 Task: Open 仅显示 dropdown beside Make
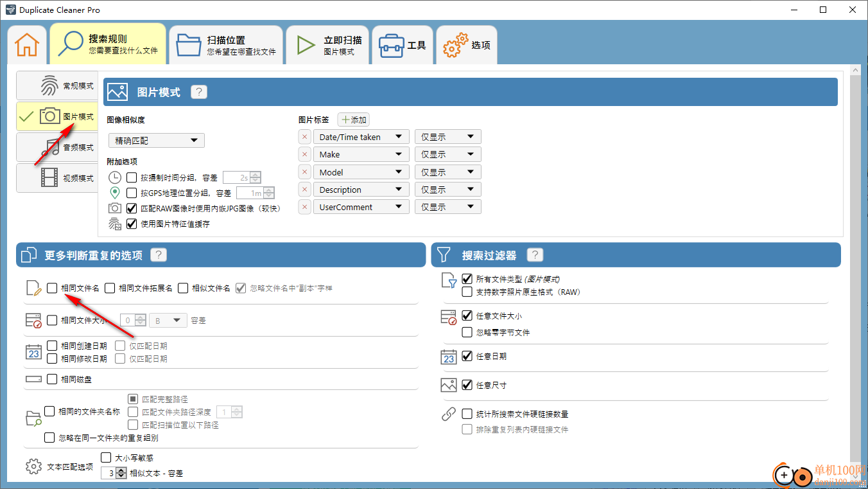(x=448, y=154)
